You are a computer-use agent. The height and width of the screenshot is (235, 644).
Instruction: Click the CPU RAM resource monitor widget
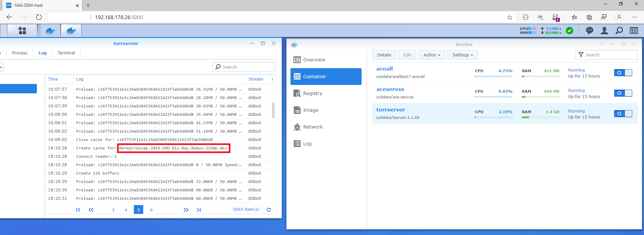tap(541, 31)
